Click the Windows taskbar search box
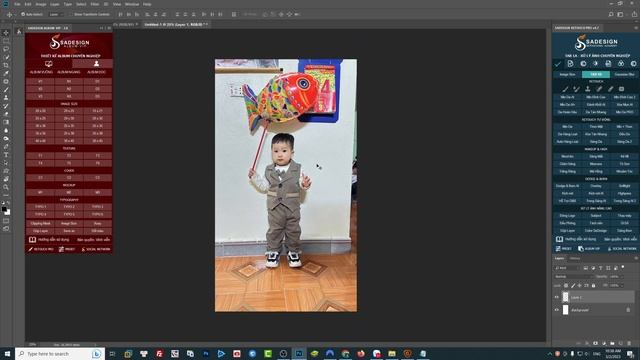The height and width of the screenshot is (360, 640). (x=60, y=353)
